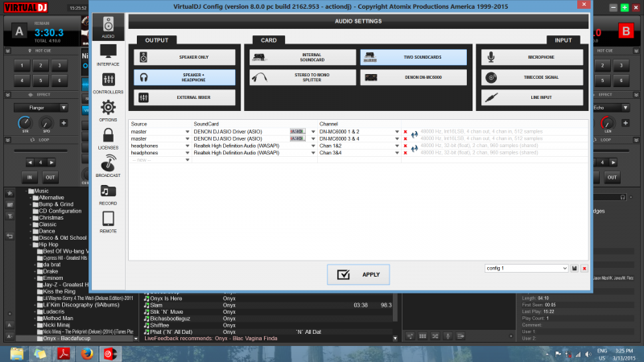Remove the DN-MC6000 3 & 4 audio row

406,138
